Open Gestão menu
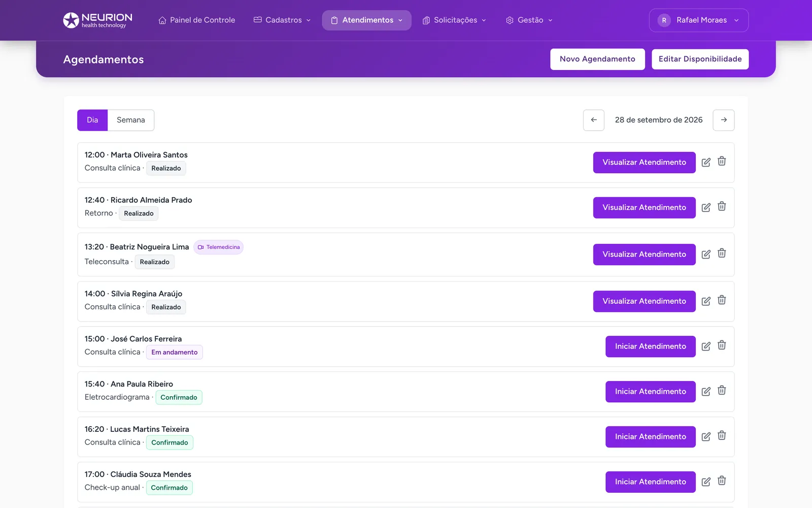Viewport: 812px width, 508px height. click(529, 20)
